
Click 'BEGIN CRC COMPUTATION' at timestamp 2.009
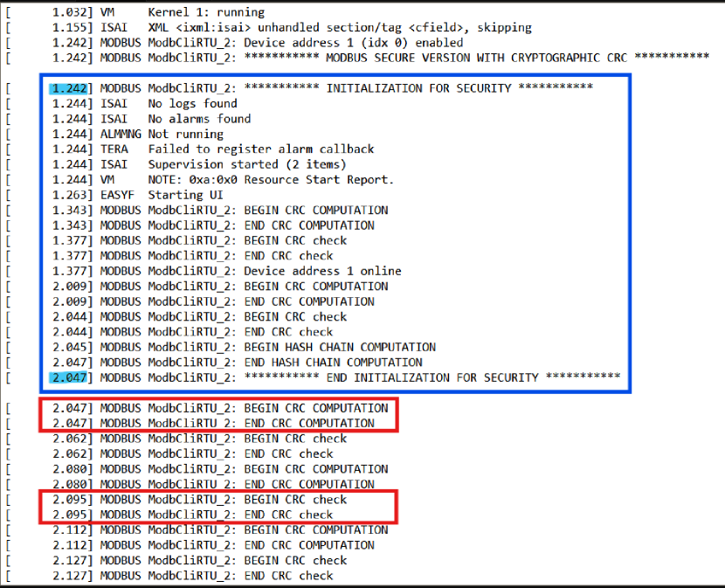316,287
